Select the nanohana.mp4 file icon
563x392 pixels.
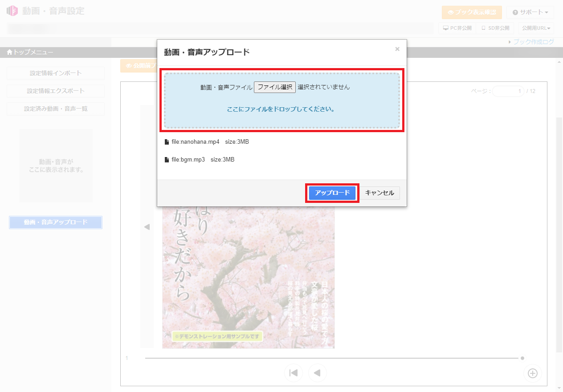point(167,142)
